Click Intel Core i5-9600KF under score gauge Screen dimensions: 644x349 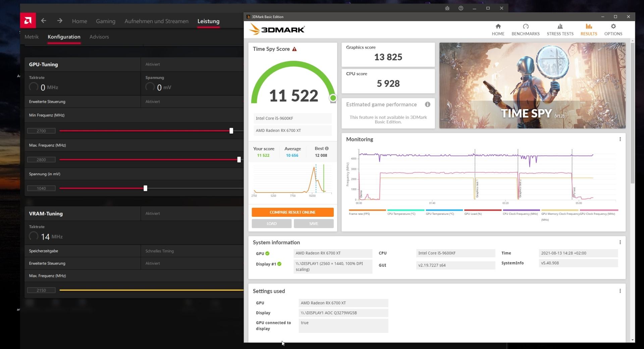pos(292,118)
